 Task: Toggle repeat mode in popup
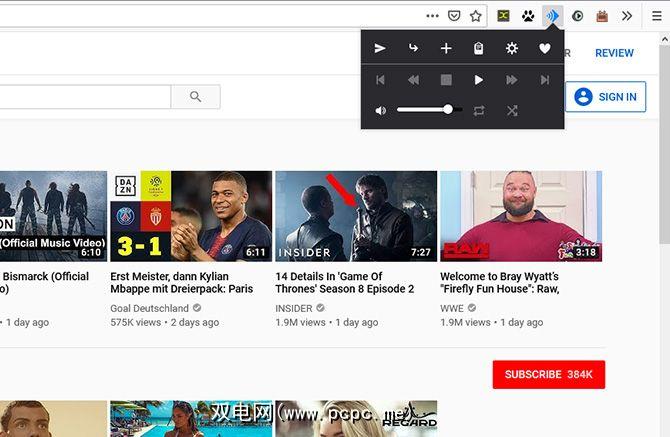(x=479, y=111)
